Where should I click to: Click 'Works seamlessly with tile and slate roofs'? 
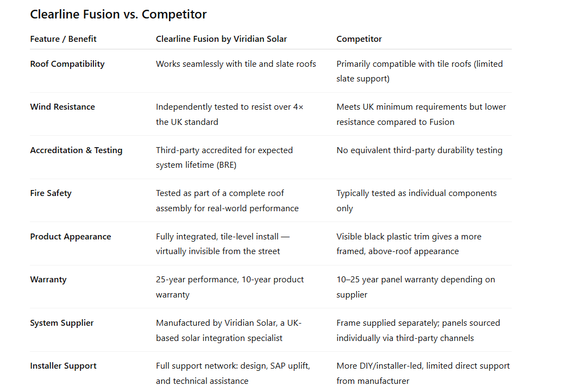[x=236, y=64]
